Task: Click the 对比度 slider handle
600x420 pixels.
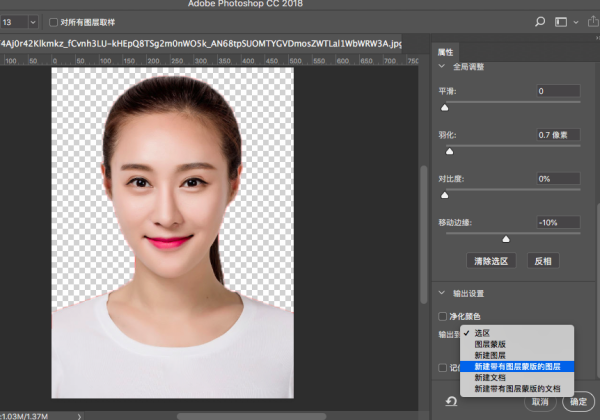Action: point(445,195)
